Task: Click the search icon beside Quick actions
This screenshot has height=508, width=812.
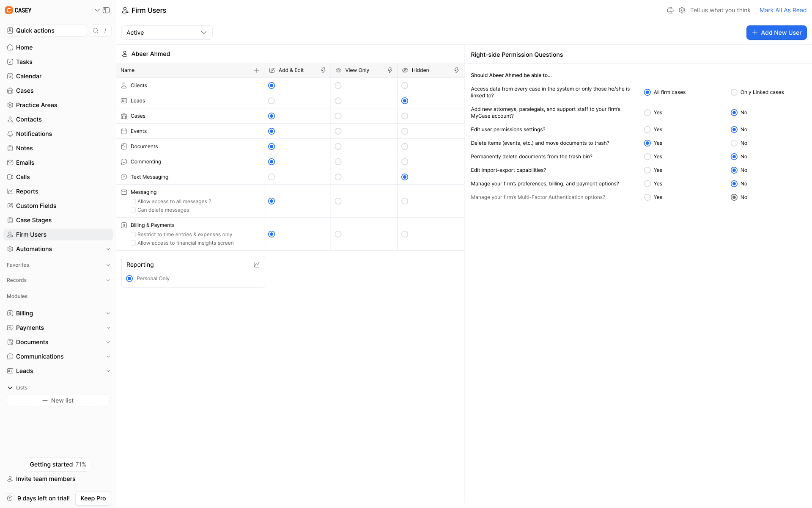Action: [x=96, y=30]
